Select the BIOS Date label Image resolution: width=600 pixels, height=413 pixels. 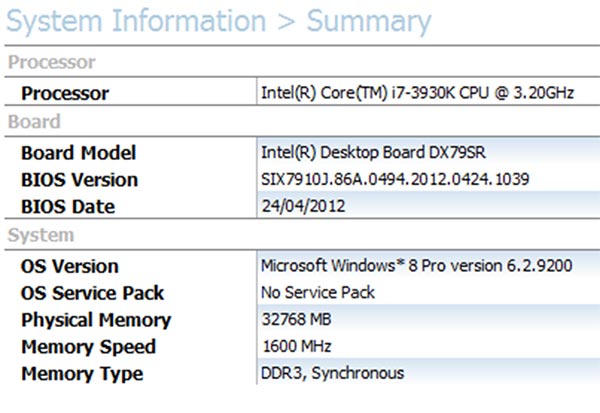68,207
